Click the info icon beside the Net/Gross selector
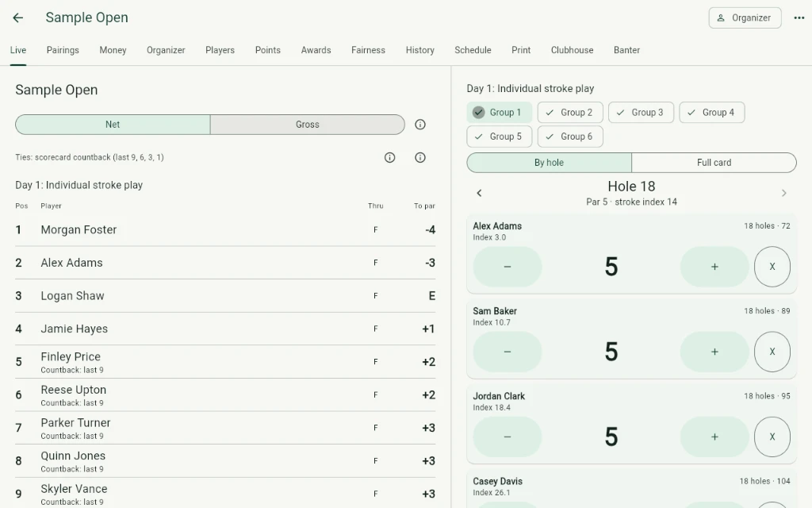The width and height of the screenshot is (812, 508). (420, 125)
